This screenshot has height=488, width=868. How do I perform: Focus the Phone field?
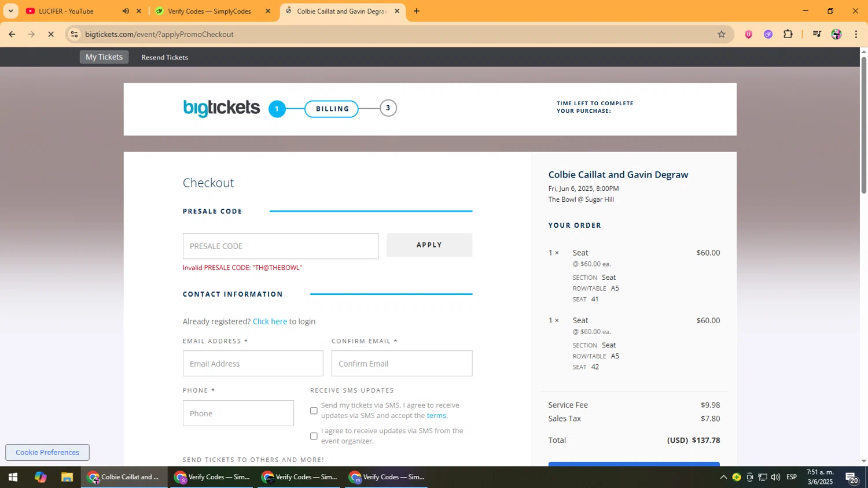[x=238, y=413]
